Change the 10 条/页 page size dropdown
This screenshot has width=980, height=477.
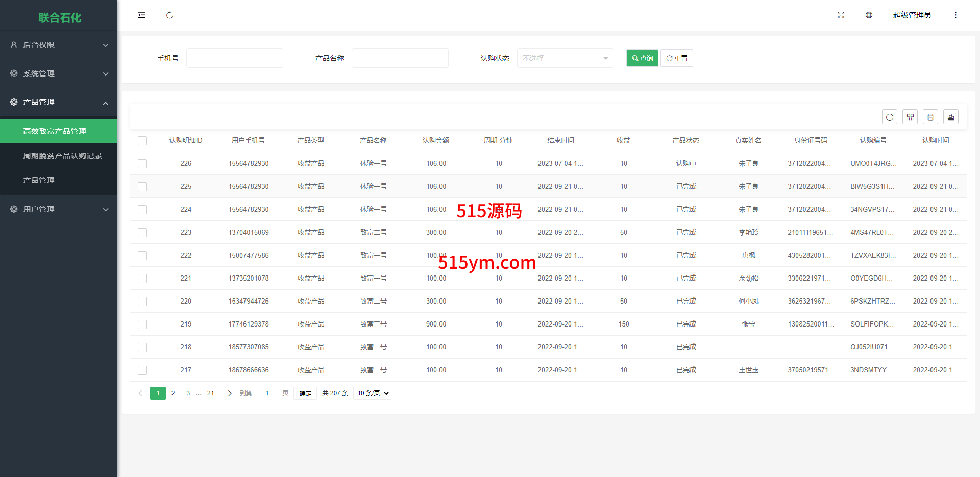pos(373,393)
